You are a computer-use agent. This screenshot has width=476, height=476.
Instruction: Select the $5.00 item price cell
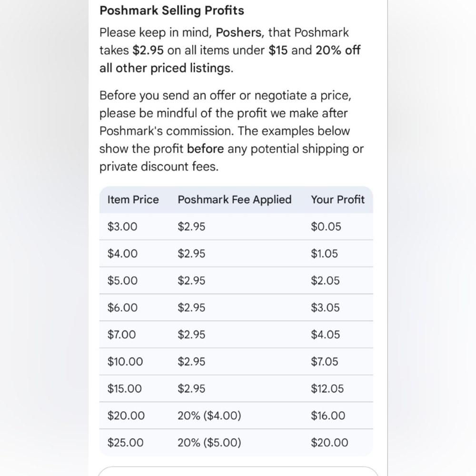pos(122,281)
